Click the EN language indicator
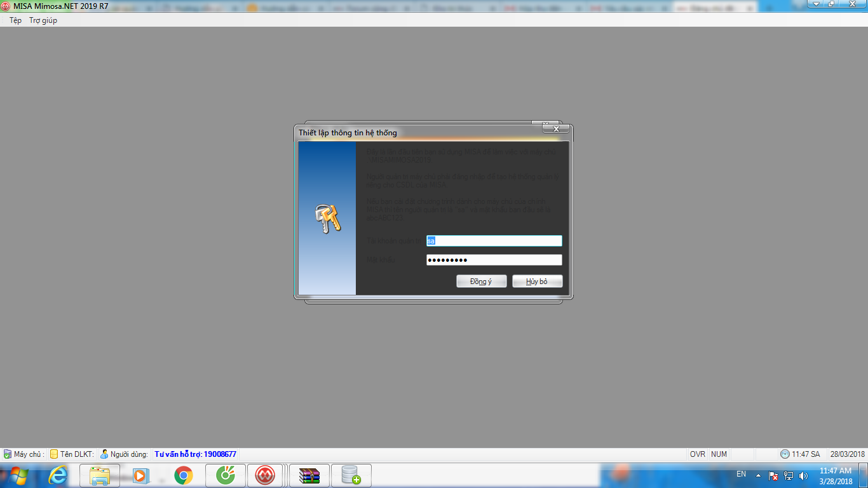868x488 pixels. pos(741,474)
